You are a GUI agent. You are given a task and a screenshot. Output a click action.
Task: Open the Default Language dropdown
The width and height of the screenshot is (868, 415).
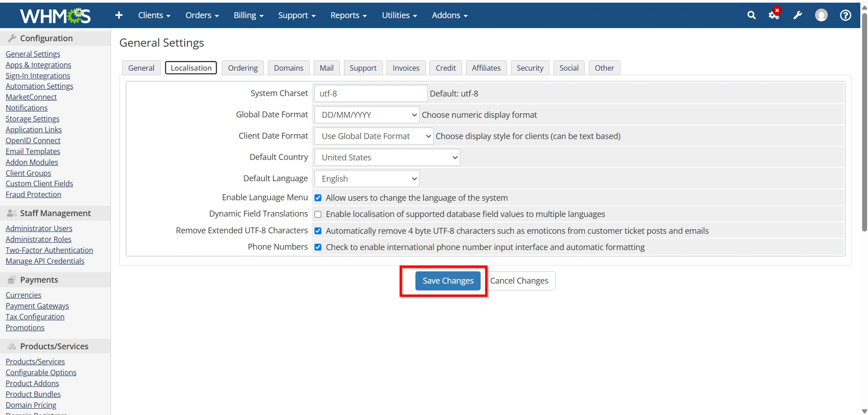367,179
